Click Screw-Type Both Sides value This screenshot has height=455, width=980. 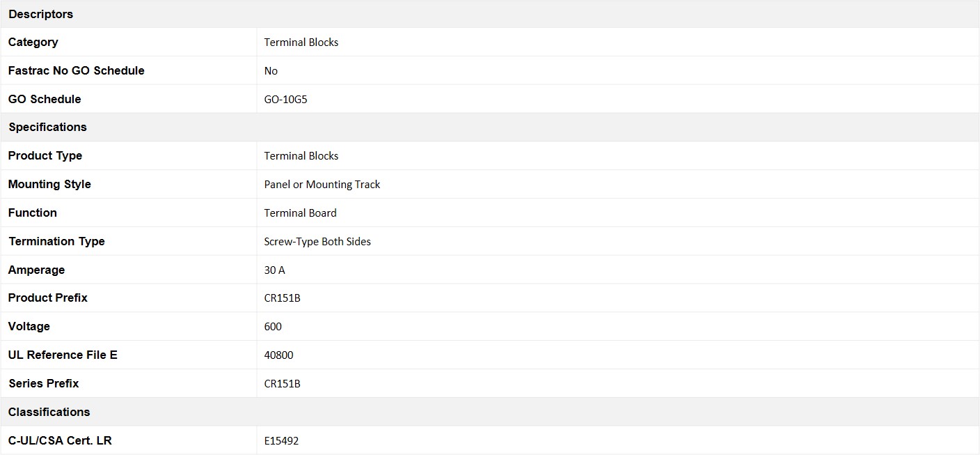tap(317, 242)
